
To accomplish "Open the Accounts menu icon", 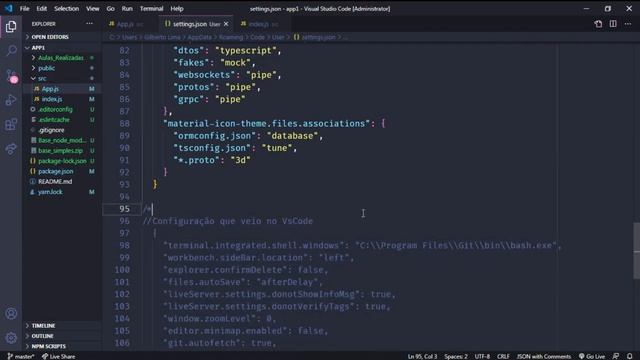I will tap(11, 313).
